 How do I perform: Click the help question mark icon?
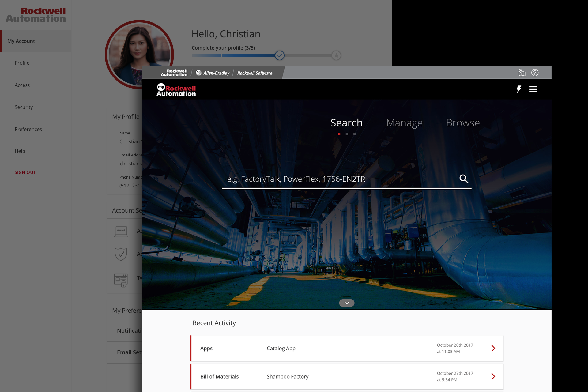535,73
